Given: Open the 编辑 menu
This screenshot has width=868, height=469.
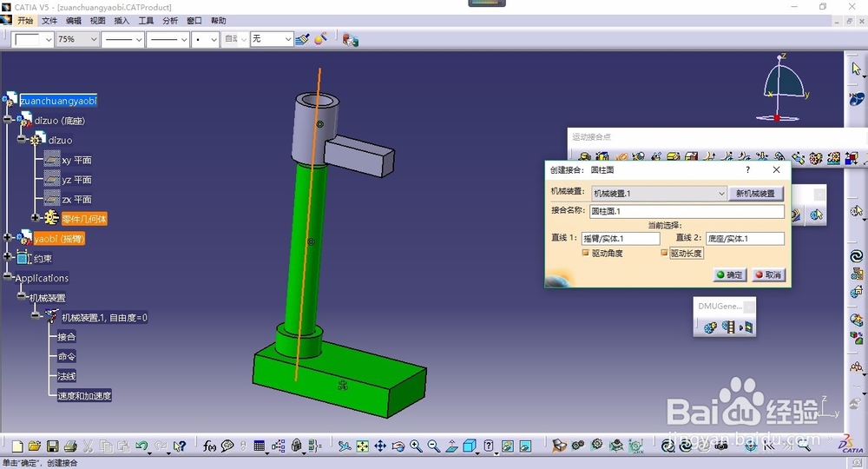Looking at the screenshot, I should [74, 21].
